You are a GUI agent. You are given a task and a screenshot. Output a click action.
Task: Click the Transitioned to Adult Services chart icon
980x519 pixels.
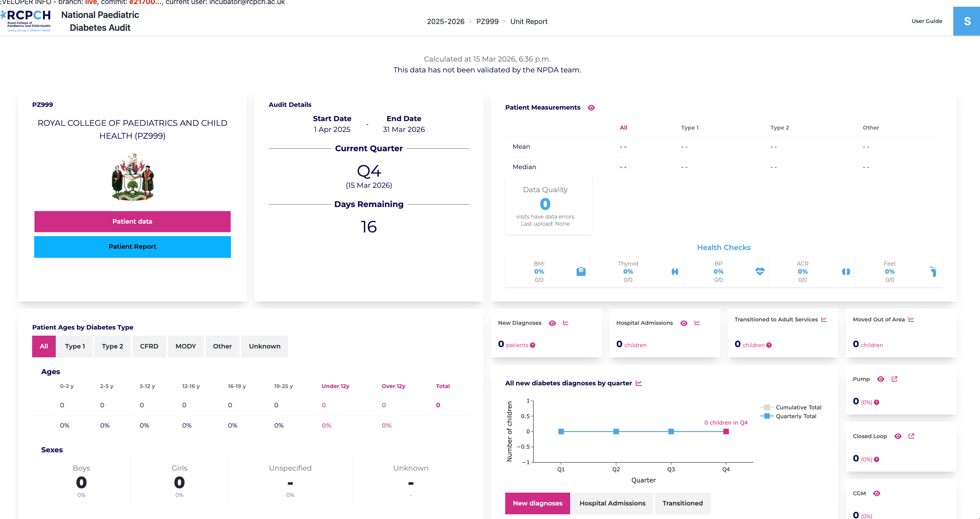pyautogui.click(x=824, y=319)
